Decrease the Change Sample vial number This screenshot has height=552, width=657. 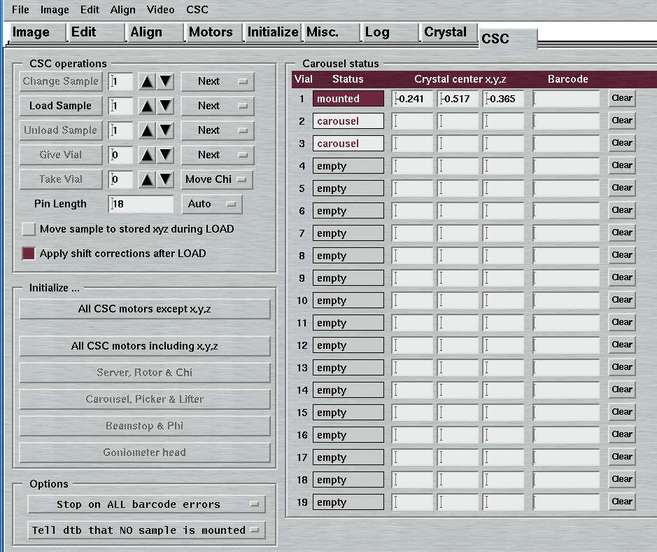166,82
